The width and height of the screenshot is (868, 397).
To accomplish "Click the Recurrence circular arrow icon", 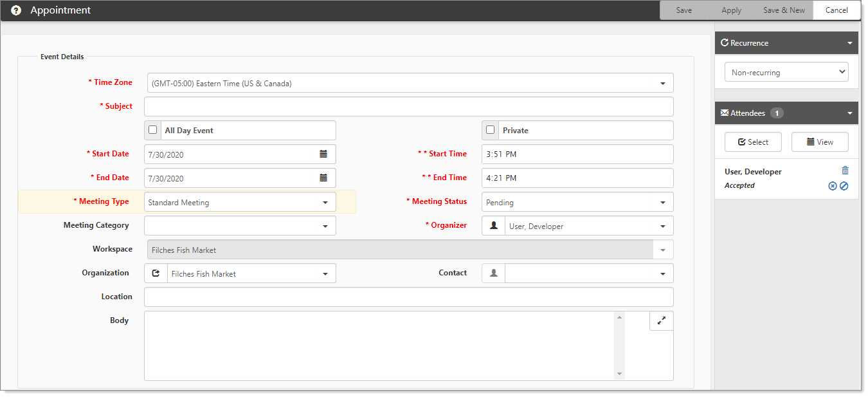I will (x=725, y=43).
